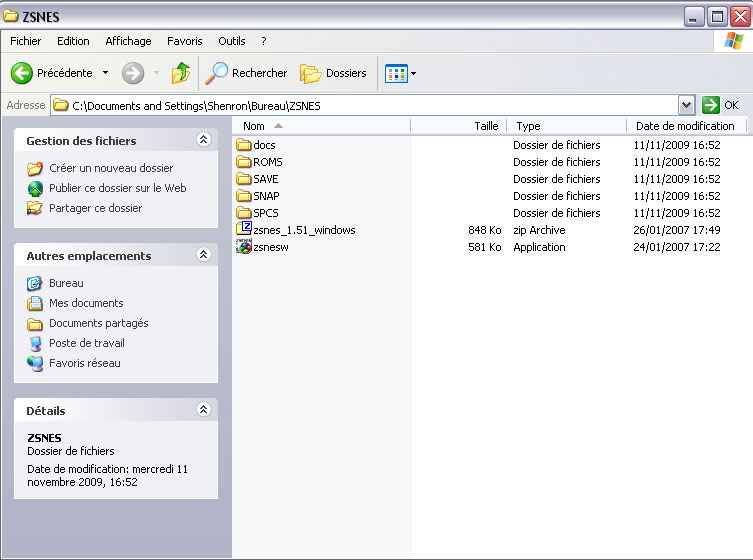The width and height of the screenshot is (753, 560).
Task: Sort by the Taille column header
Action: 459,126
